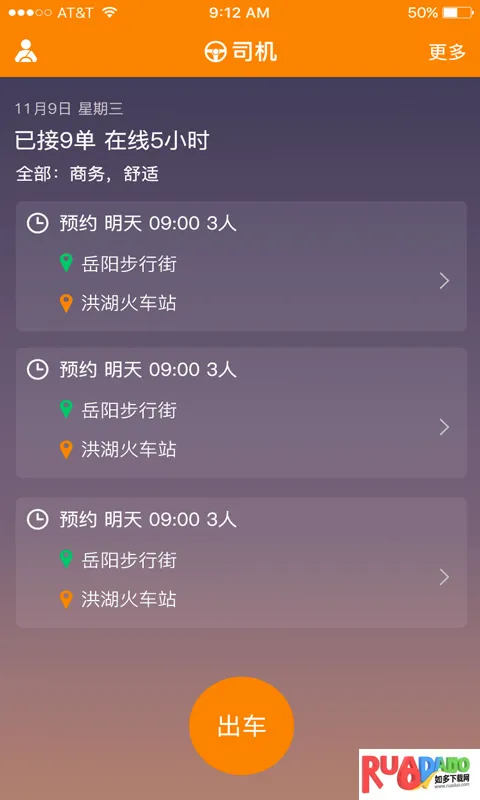Tap the steering wheel icon in header
480x800 pixels.
(x=215, y=52)
